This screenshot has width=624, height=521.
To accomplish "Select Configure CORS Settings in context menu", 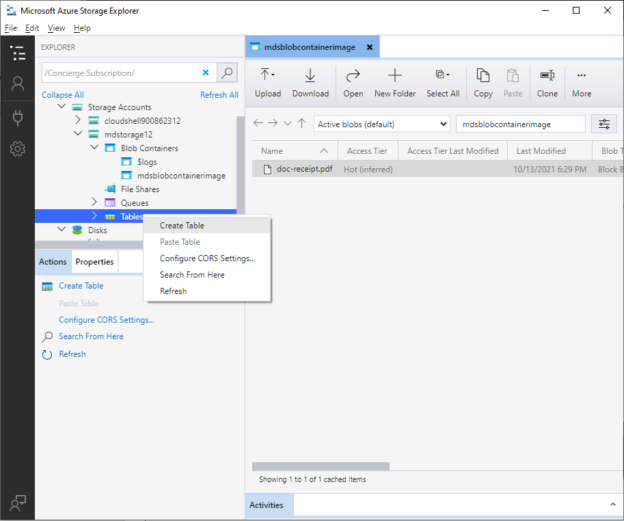I will (x=207, y=258).
